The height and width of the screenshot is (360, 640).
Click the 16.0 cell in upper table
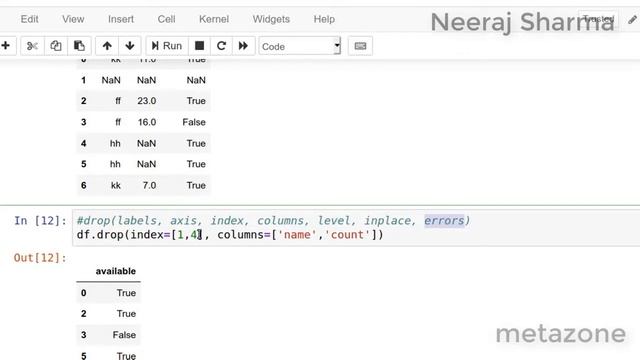pos(147,122)
